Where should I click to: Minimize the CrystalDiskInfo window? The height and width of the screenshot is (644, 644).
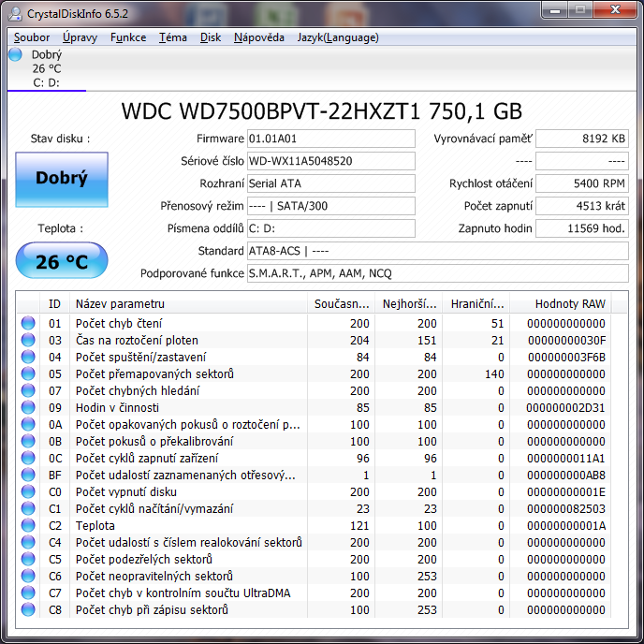[555, 10]
